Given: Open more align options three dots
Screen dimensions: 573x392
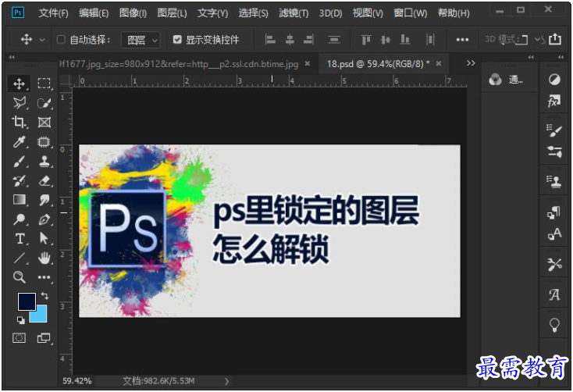Looking at the screenshot, I should (x=462, y=40).
